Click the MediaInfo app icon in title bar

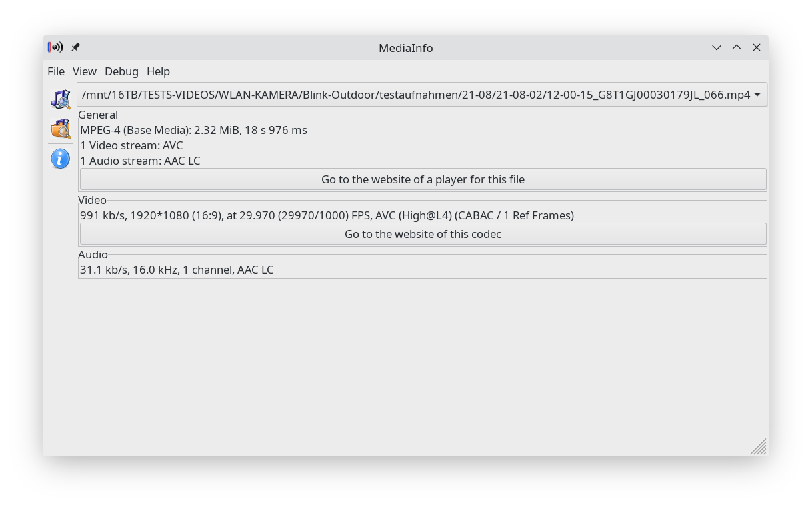pyautogui.click(x=55, y=47)
